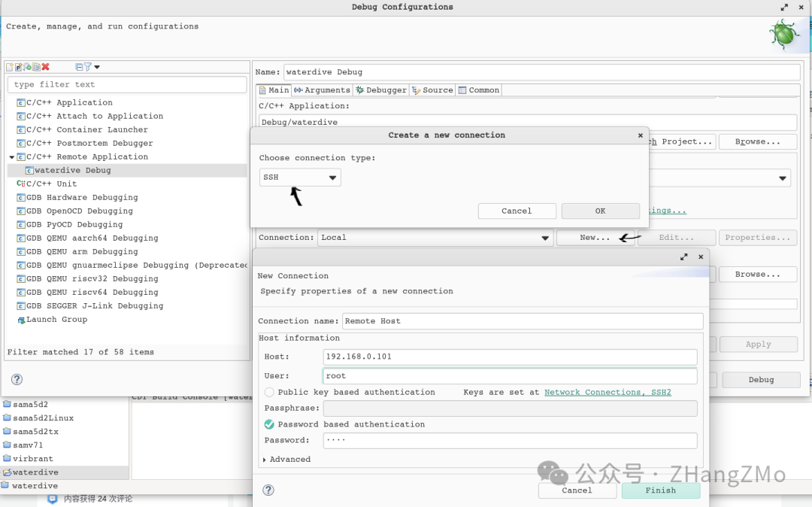Click the configuration Name field
Image resolution: width=812 pixels, height=507 pixels.
coord(541,72)
